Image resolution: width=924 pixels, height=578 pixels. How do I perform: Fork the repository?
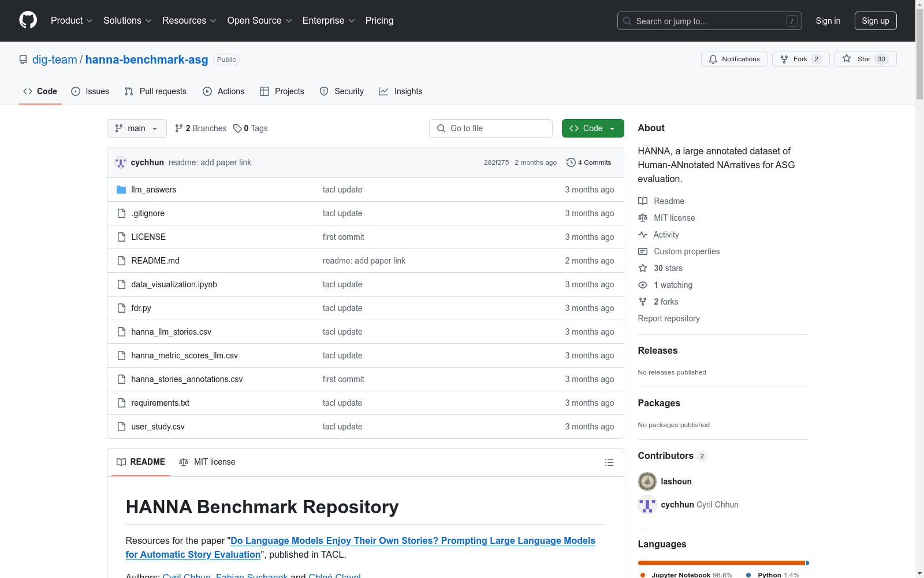pyautogui.click(x=800, y=59)
